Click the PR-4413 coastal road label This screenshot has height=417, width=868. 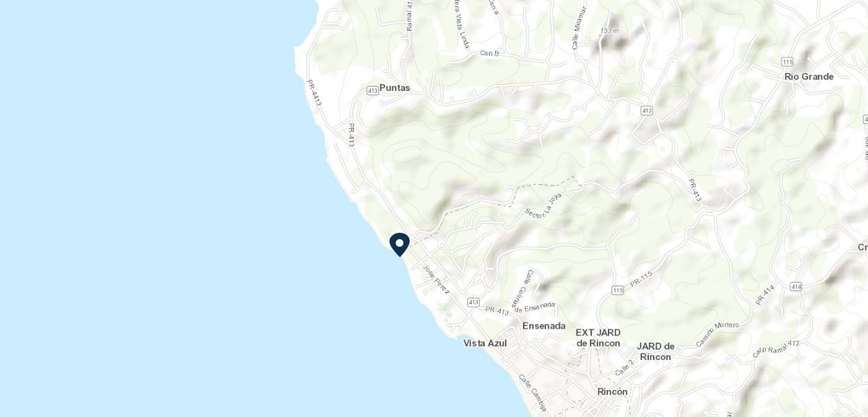point(314,92)
